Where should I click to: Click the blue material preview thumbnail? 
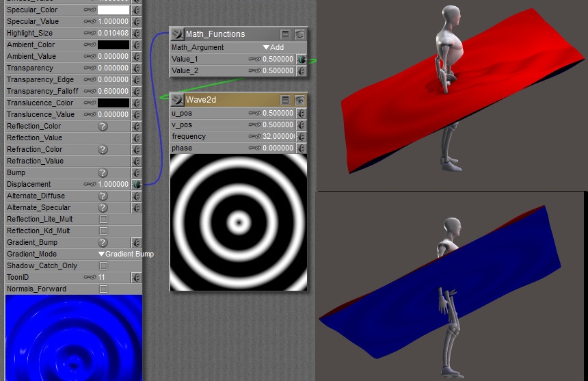(x=74, y=338)
